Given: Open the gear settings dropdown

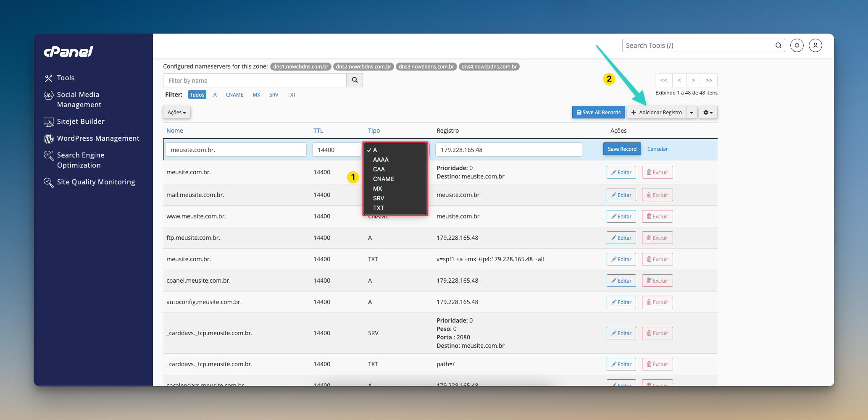Looking at the screenshot, I should pos(708,113).
